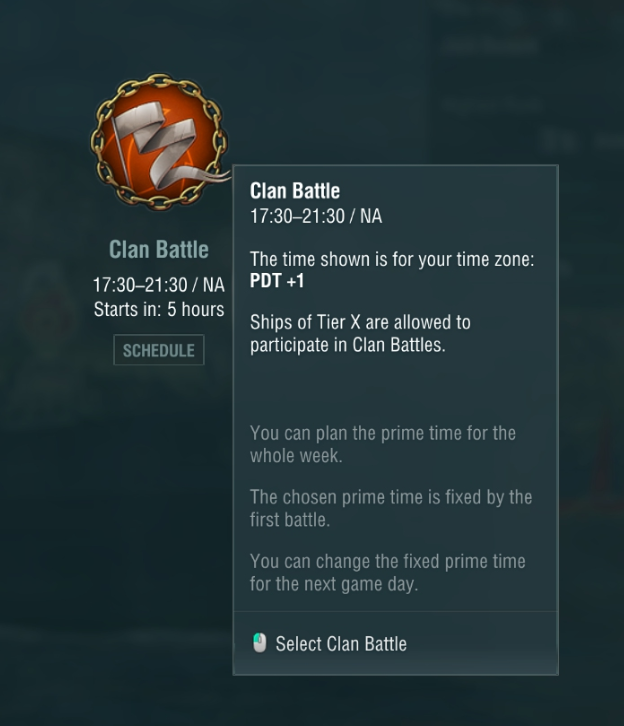Click the bold Clan Battle tooltip title
The image size is (624, 726).
(x=295, y=191)
